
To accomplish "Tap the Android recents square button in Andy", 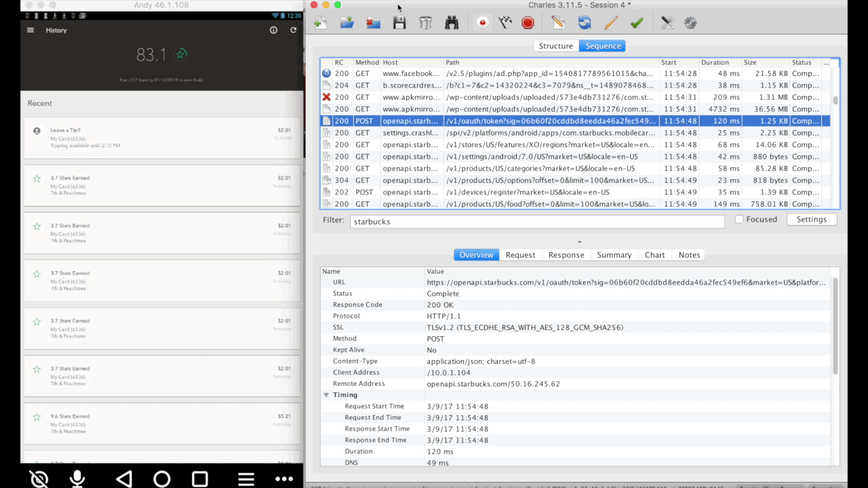I will pos(199,479).
